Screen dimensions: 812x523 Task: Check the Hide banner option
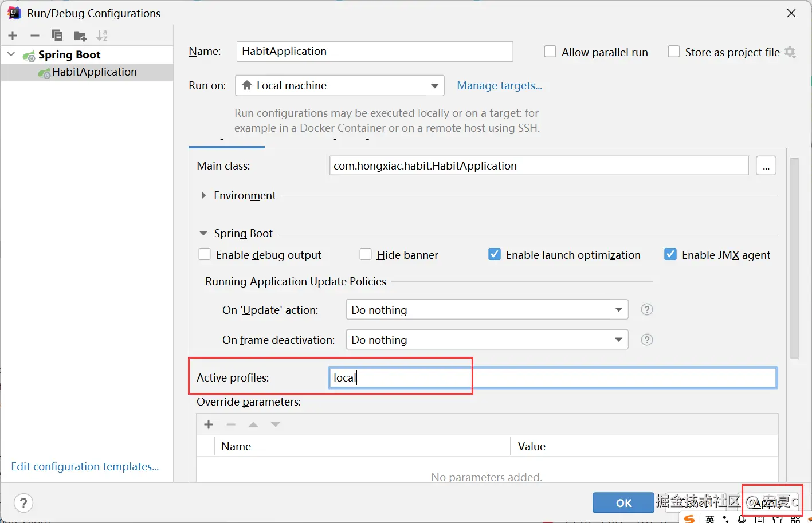[x=366, y=254]
